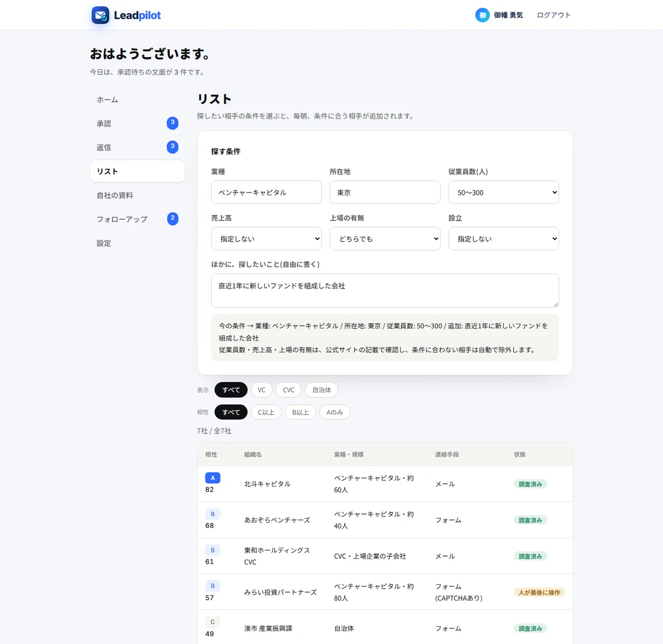Click the 7社 / 全7社 count text
The width and height of the screenshot is (663, 644).
coord(214,431)
